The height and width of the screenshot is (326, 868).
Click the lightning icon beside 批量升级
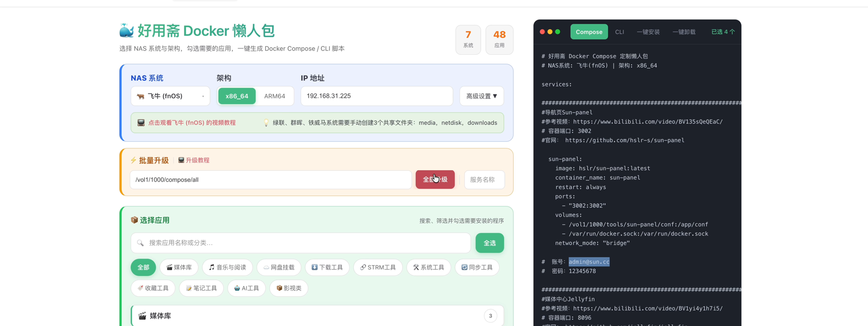tap(133, 160)
